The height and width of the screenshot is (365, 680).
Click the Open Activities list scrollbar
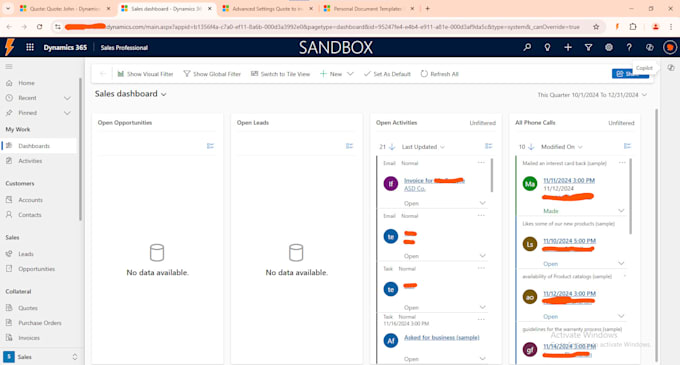492,175
